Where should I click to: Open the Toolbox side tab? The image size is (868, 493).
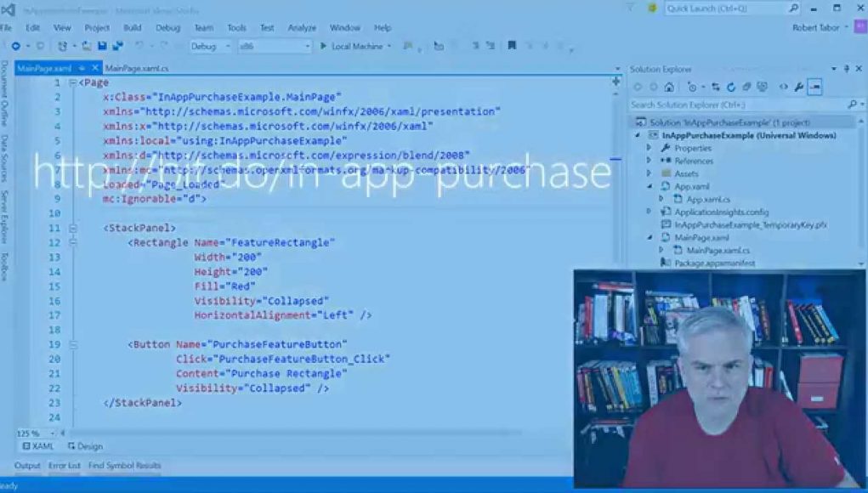coord(4,267)
